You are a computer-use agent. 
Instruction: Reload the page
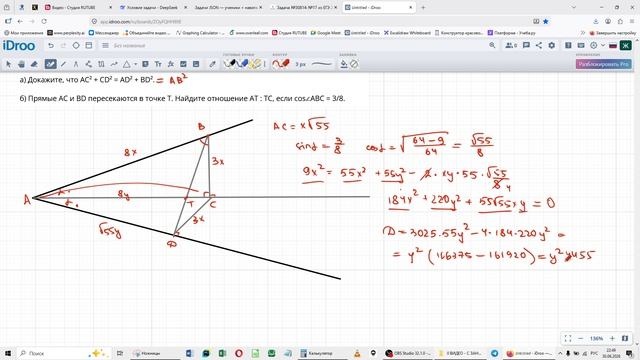click(44, 21)
